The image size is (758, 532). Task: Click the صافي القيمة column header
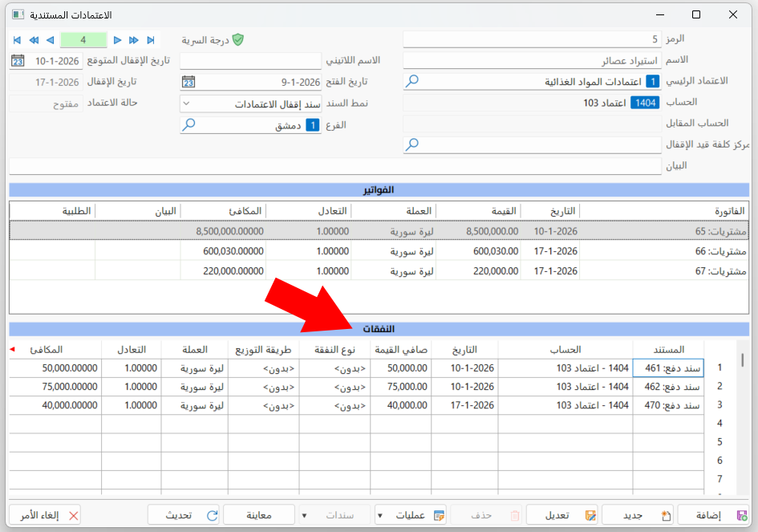click(x=401, y=350)
